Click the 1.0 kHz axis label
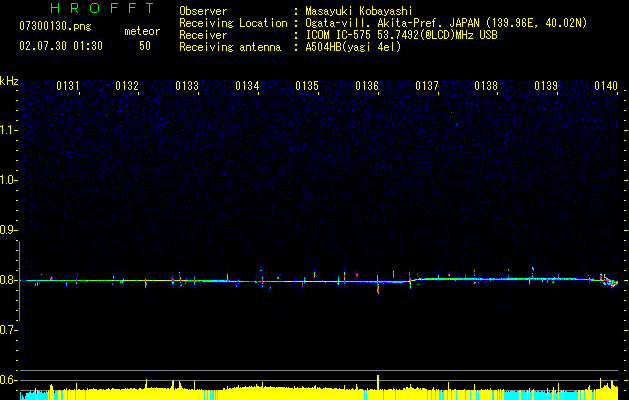The width and height of the screenshot is (629, 400). [x=8, y=180]
